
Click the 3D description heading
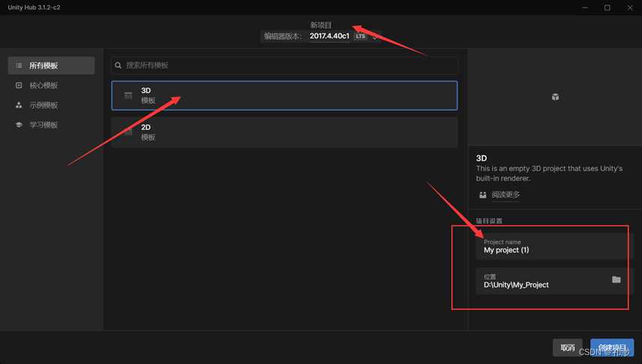click(481, 158)
